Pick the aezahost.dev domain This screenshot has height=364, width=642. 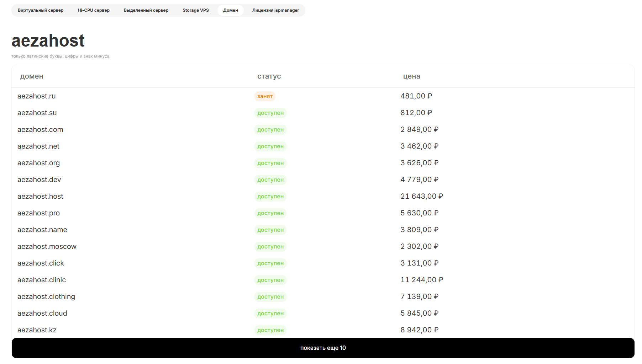(x=39, y=180)
